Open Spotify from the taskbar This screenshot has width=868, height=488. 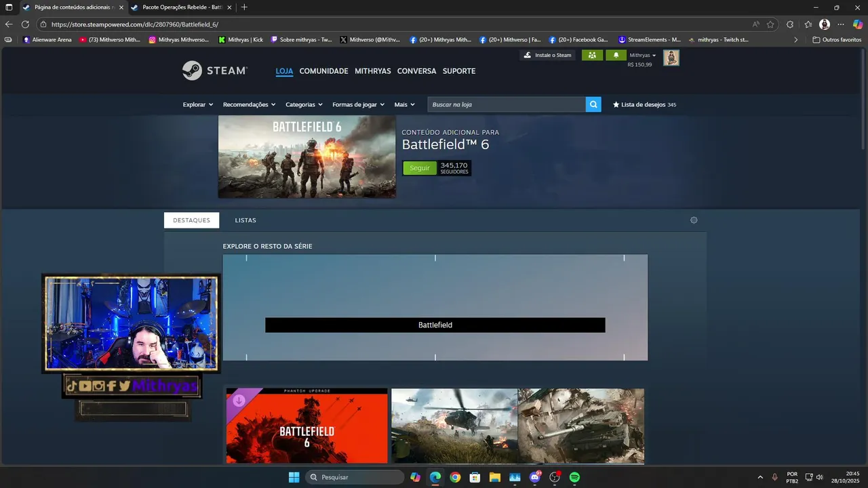(574, 477)
